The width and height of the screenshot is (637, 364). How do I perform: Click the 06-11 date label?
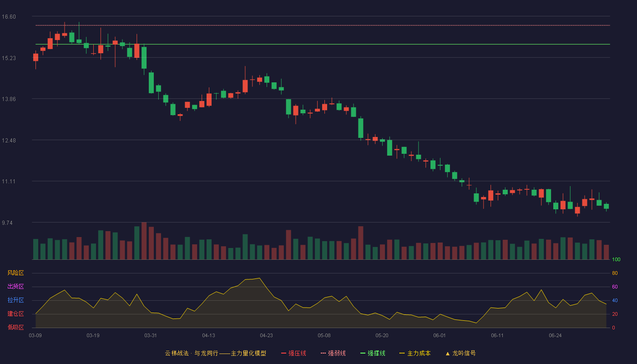pyautogui.click(x=497, y=335)
